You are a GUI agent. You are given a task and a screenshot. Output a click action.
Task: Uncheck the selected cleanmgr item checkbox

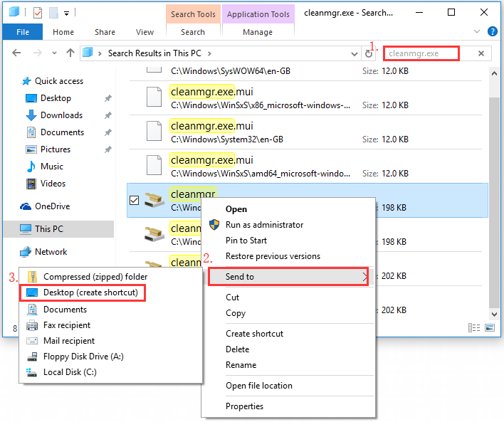click(134, 200)
